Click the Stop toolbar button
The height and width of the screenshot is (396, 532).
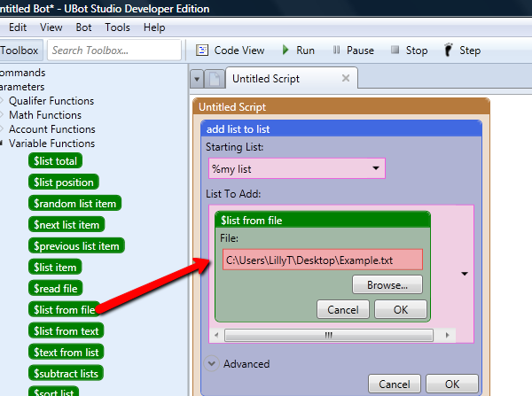409,50
